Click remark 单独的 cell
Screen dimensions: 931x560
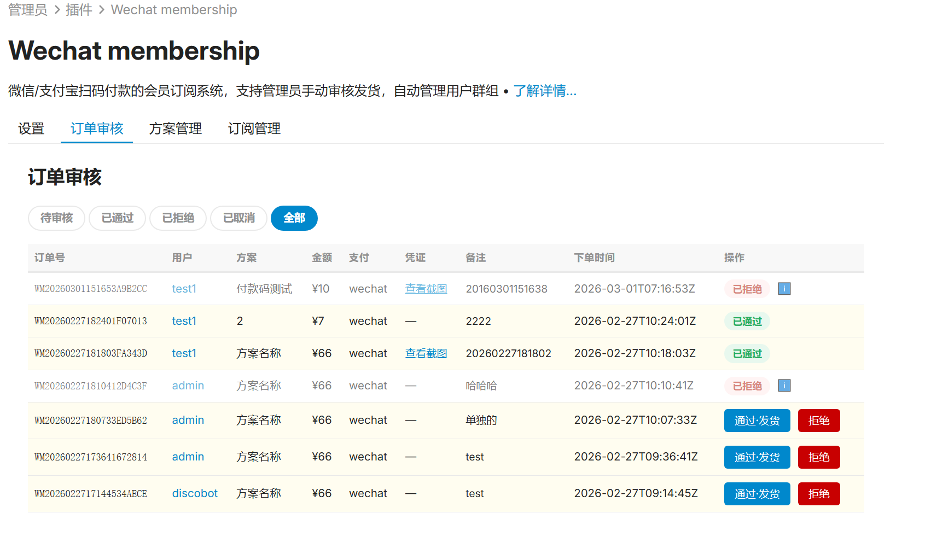coord(481,420)
